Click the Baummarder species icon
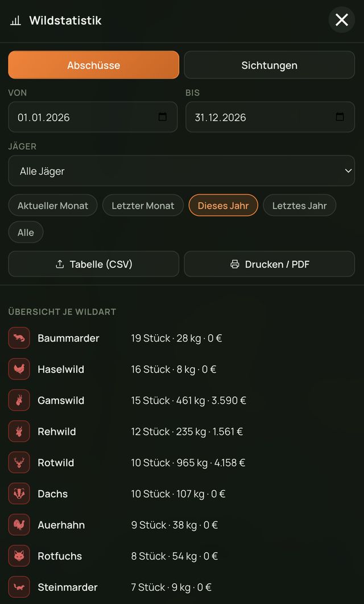Viewport: 364px width, 604px height. coord(19,338)
